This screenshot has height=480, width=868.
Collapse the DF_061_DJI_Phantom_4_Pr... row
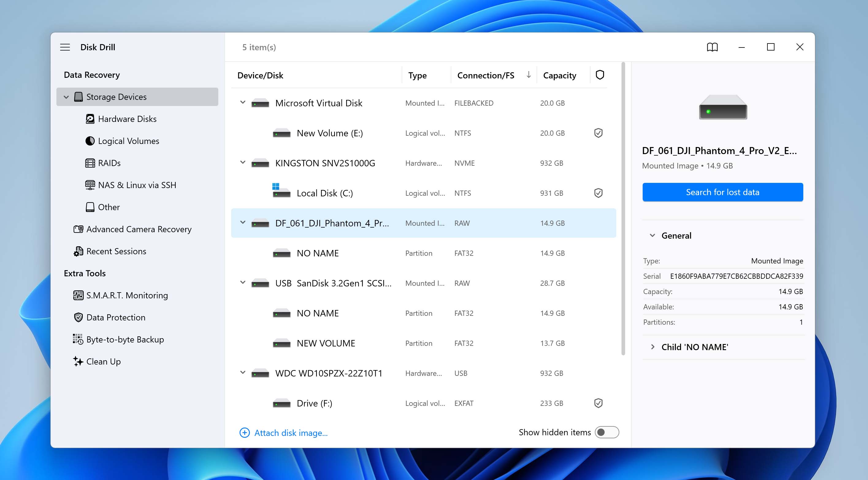[243, 222]
